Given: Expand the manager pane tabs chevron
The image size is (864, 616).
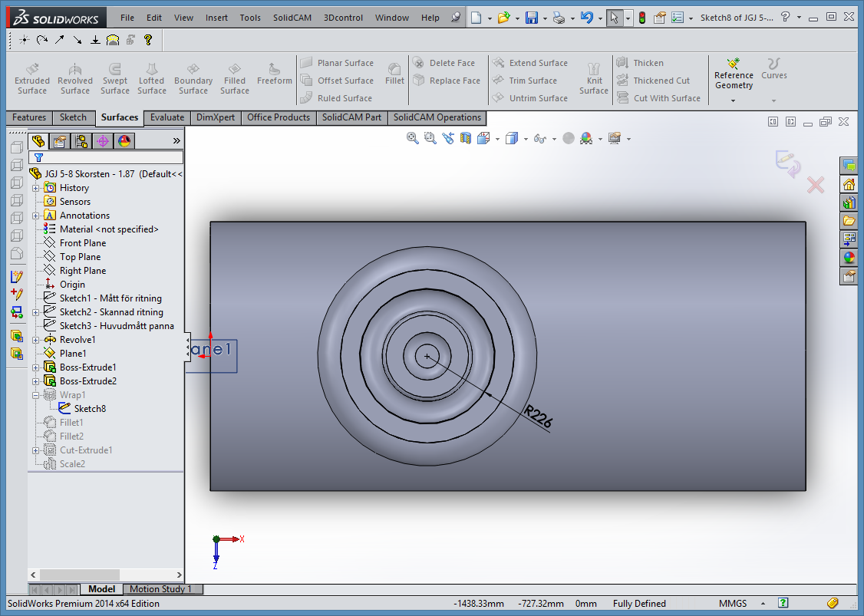Looking at the screenshot, I should tap(176, 141).
